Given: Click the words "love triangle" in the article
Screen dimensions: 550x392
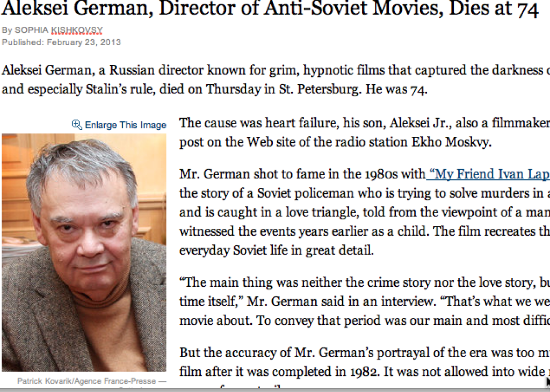Looking at the screenshot, I should click(x=285, y=212).
